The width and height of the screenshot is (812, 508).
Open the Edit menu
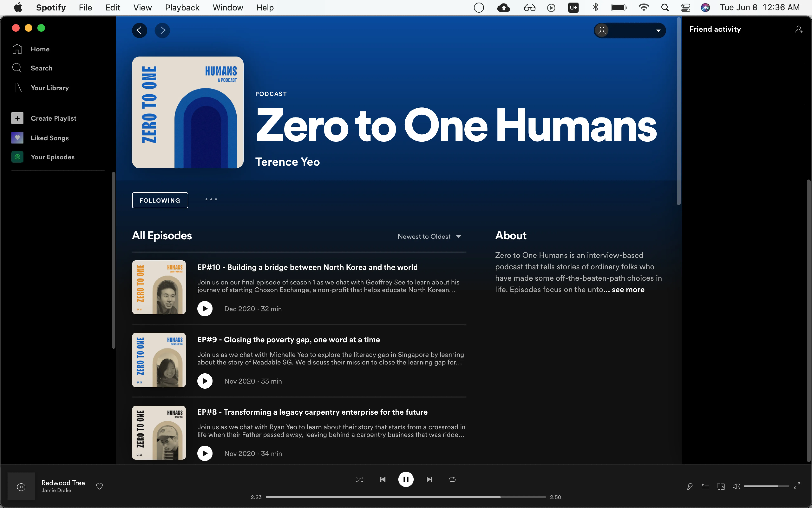[x=113, y=7]
